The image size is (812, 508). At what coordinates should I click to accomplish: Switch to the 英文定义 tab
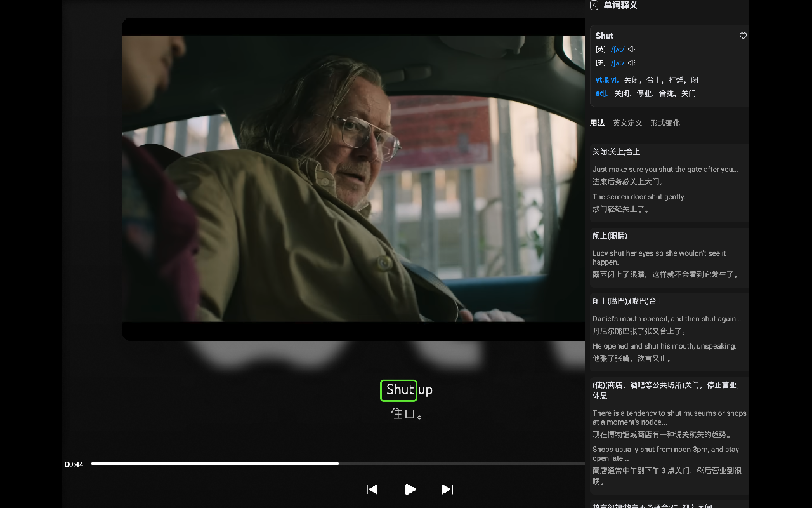click(627, 123)
